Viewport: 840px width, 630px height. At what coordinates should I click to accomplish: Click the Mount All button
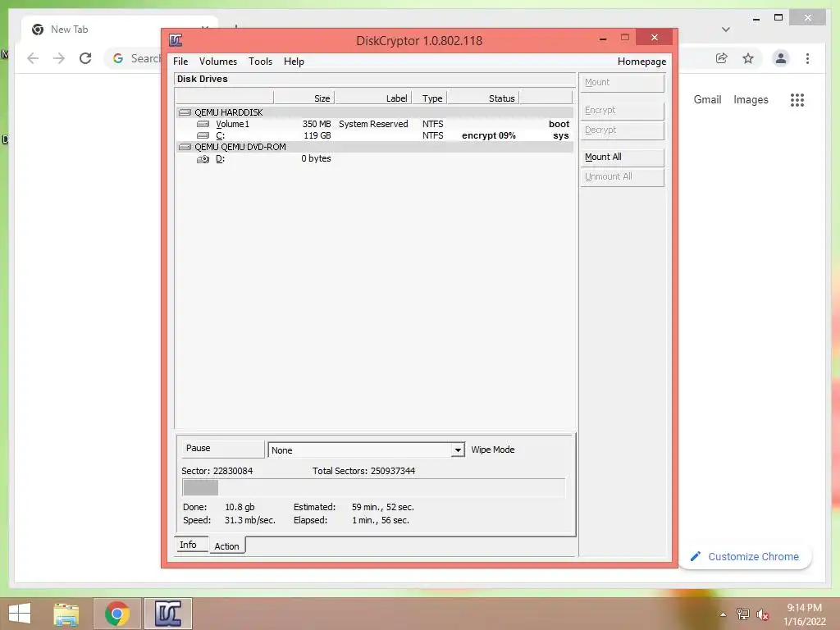[622, 157]
